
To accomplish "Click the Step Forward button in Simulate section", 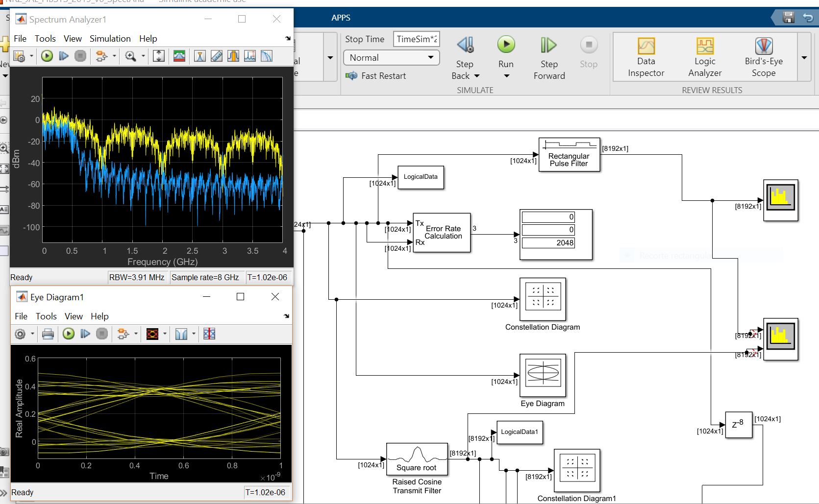I will [549, 57].
